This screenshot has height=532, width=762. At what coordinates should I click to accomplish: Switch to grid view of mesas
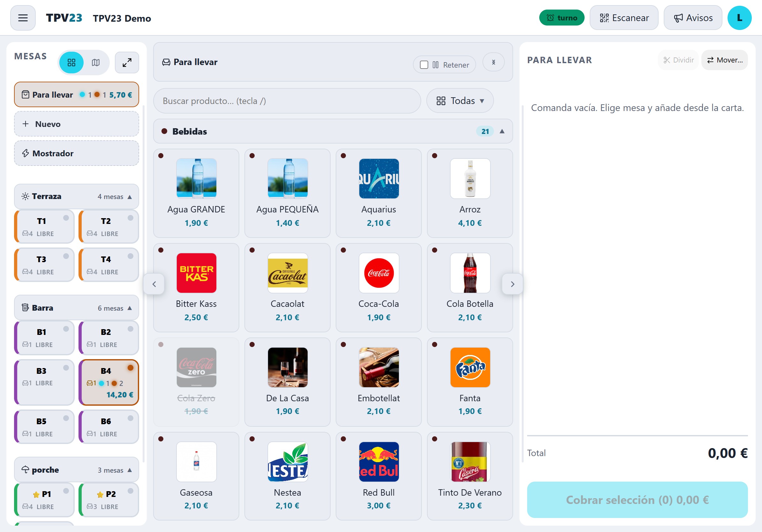71,63
